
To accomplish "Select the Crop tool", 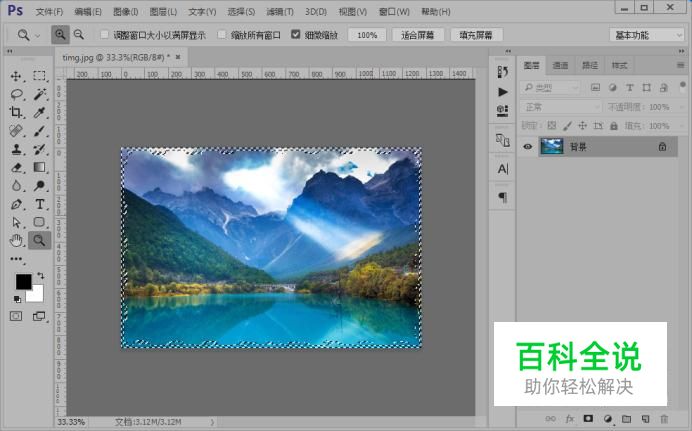I will pyautogui.click(x=16, y=112).
